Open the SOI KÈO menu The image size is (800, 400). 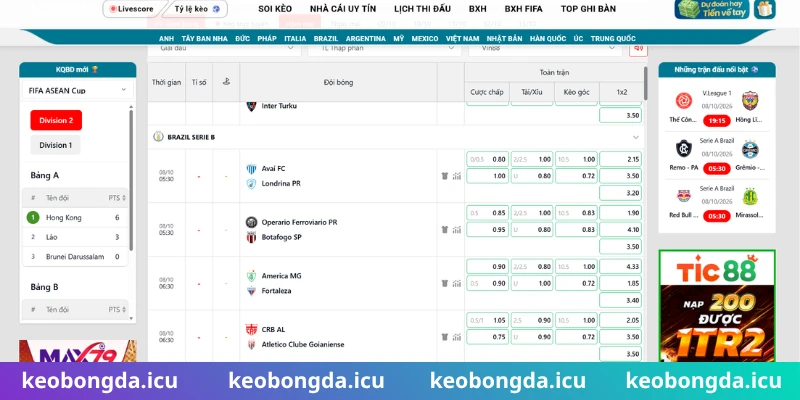[x=275, y=9]
